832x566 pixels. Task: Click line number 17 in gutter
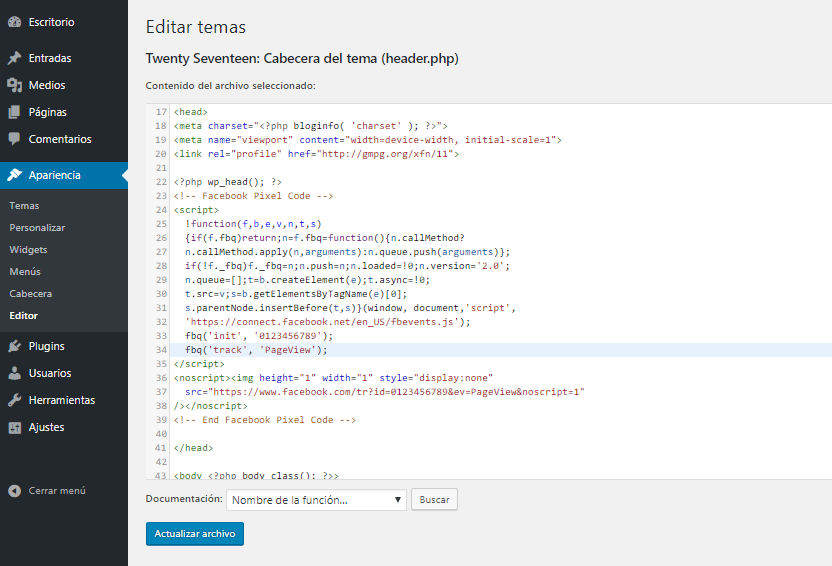[x=161, y=112]
